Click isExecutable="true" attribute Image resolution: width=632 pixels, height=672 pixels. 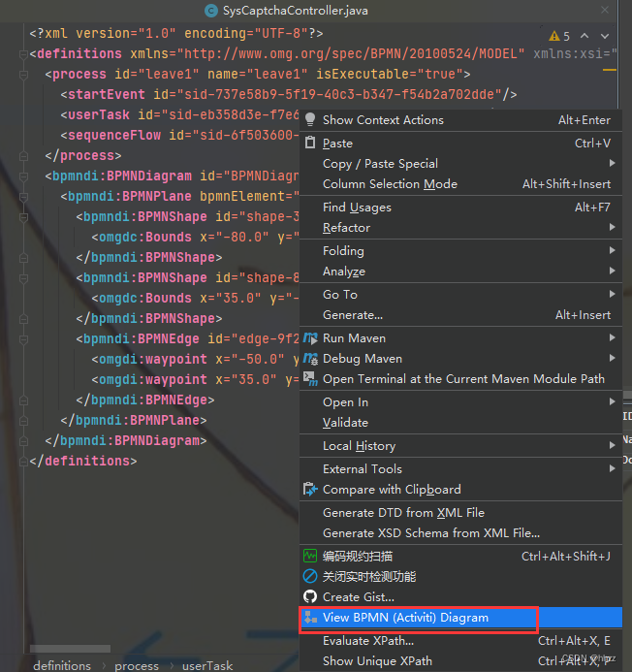click(x=389, y=74)
